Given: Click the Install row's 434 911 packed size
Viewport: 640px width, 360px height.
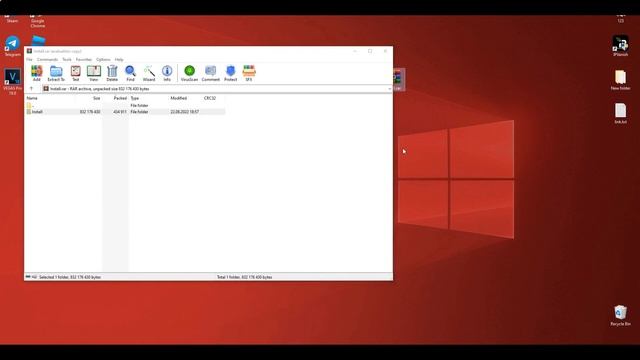Looking at the screenshot, I should point(120,111).
